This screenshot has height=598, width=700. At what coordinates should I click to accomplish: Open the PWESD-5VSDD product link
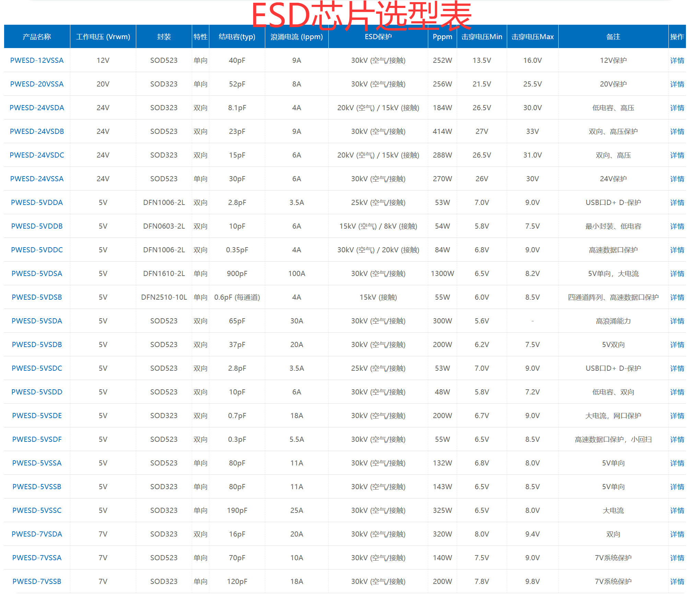(x=37, y=392)
